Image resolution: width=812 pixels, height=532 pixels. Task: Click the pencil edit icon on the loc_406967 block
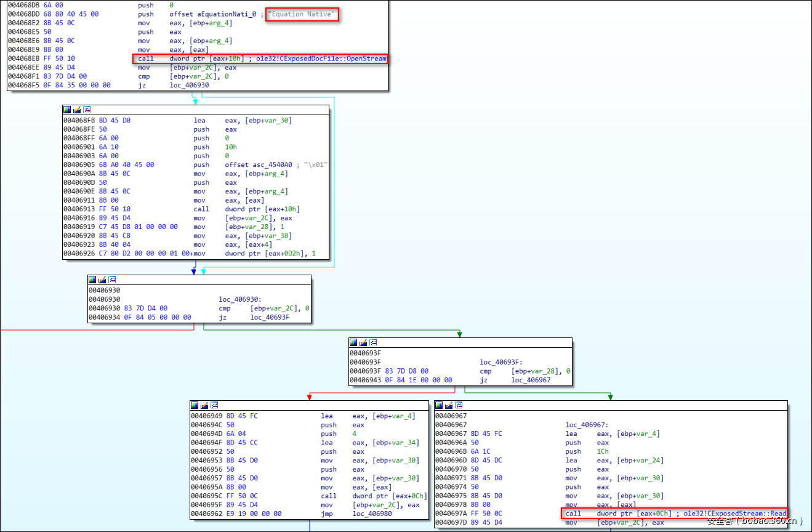pos(449,405)
